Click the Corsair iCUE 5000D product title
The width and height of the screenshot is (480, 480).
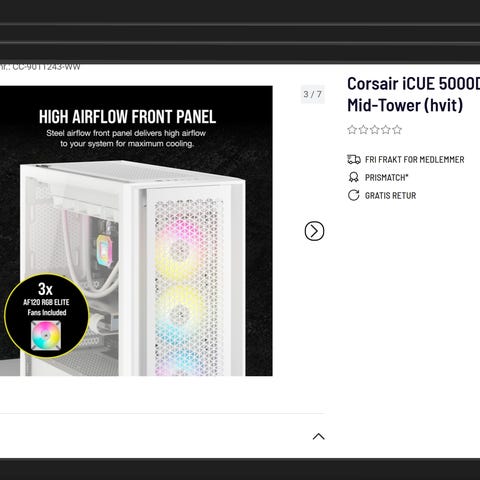coord(413,94)
